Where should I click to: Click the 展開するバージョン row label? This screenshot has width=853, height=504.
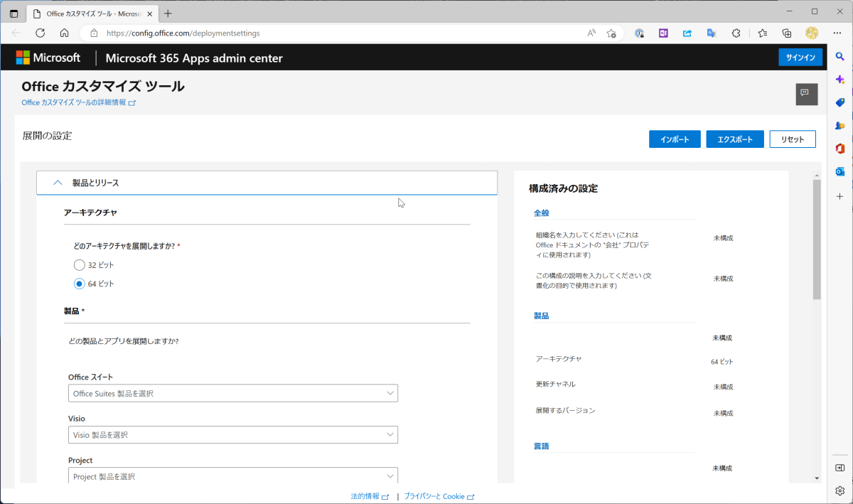(x=565, y=410)
